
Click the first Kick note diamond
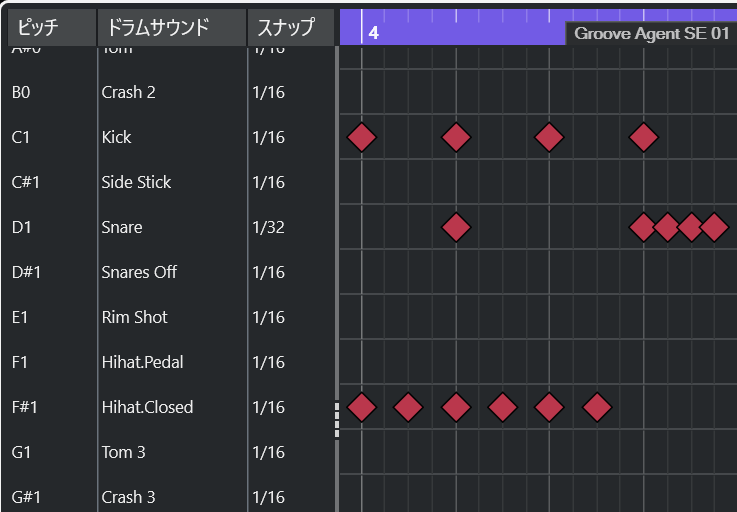tap(361, 137)
